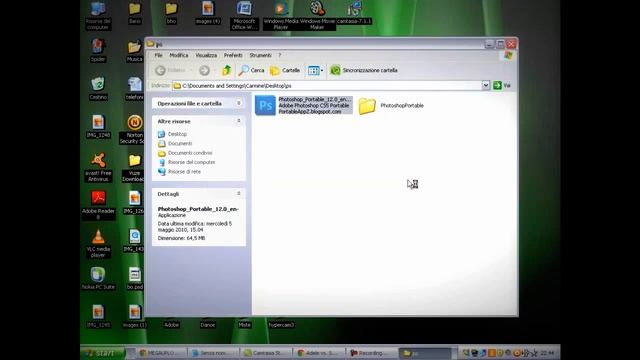640x360 pixels.
Task: Click the Vai go button
Action: pyautogui.click(x=502, y=85)
